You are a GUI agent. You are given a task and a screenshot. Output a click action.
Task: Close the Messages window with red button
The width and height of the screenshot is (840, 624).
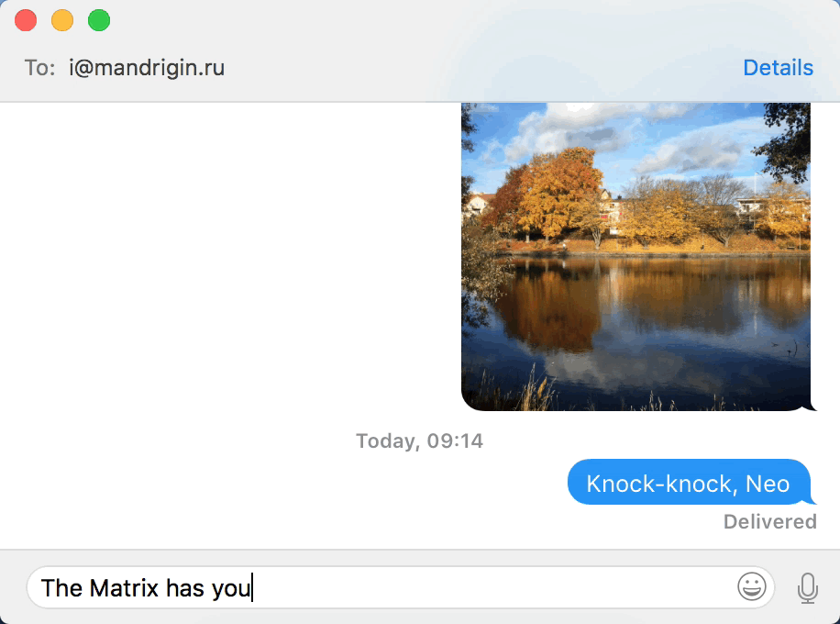[26, 20]
